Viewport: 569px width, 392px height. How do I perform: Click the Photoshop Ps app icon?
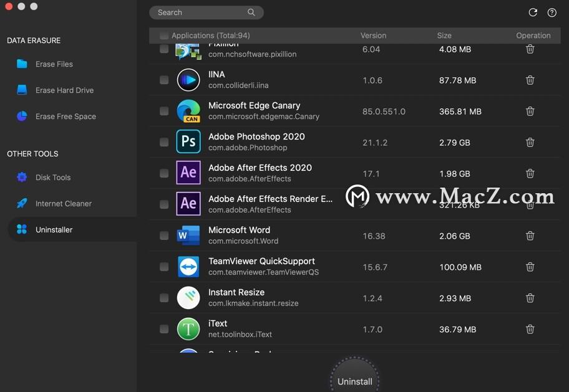click(x=188, y=141)
